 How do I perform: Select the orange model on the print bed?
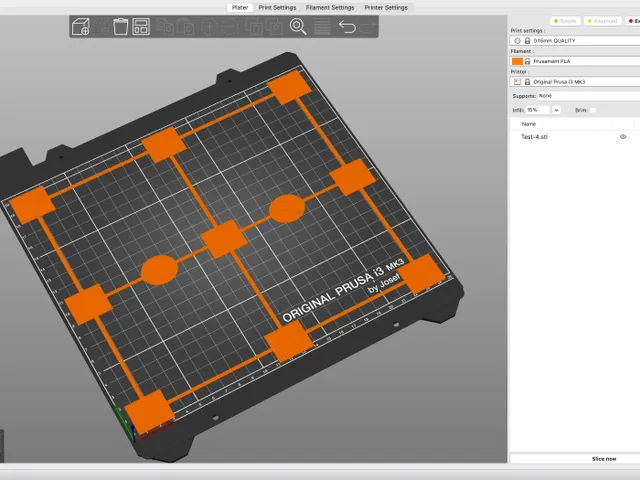224,239
